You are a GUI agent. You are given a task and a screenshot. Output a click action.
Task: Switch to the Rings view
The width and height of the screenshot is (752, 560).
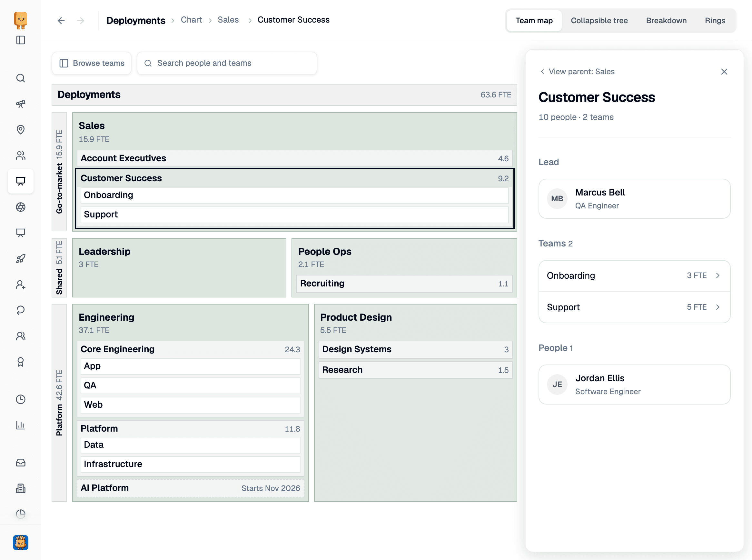[715, 21]
